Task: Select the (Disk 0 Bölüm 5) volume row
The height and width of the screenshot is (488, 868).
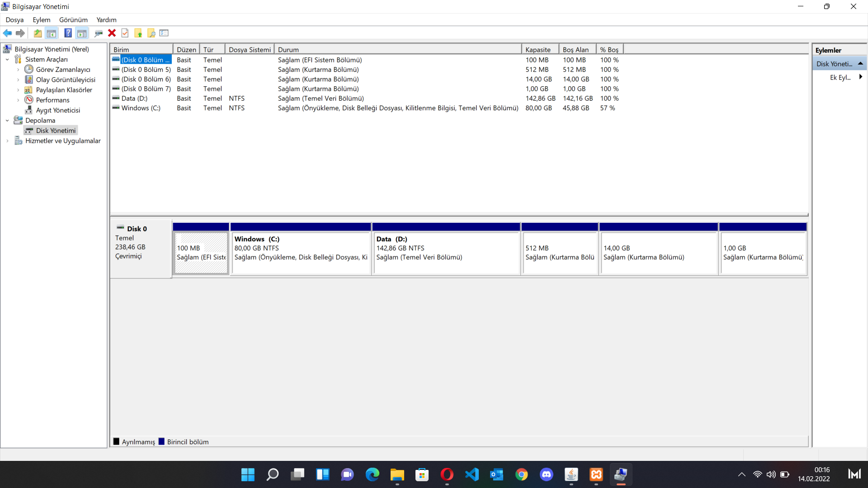Action: 366,70
